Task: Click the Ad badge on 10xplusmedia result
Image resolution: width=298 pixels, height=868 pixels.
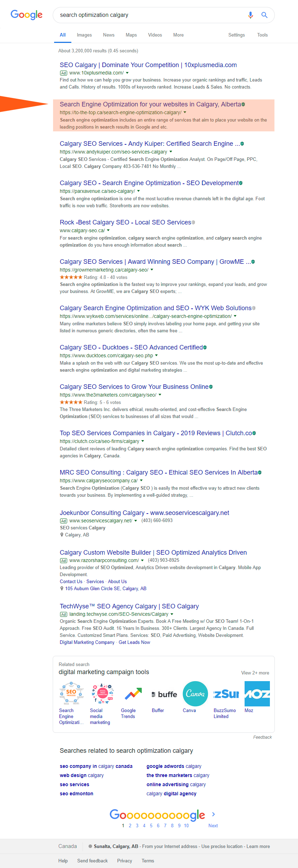Action: pos(64,73)
